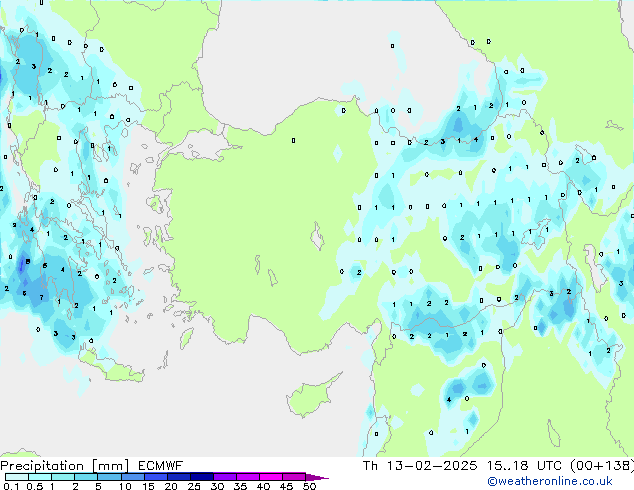Click the 40 mm magenta legend box
Image resolution: width=634 pixels, height=490 pixels.
[x=271, y=477]
